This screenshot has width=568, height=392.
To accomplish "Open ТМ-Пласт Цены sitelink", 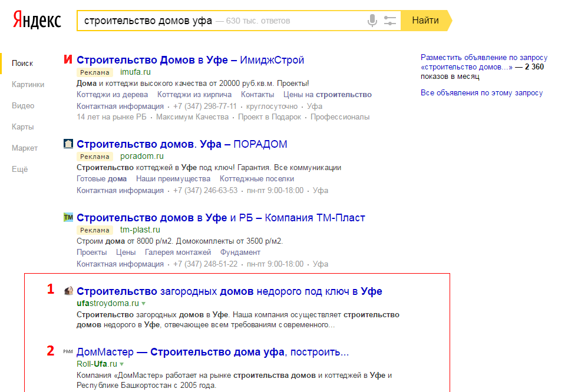I will click(126, 253).
